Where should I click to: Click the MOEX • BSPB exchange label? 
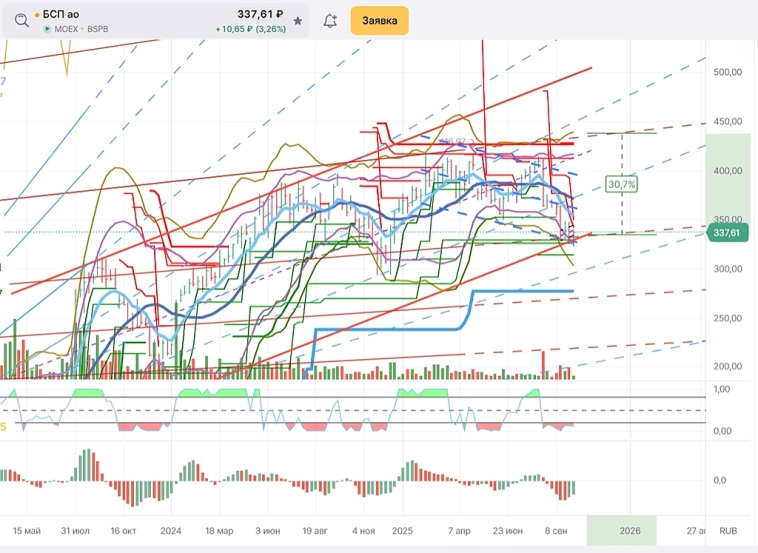[x=81, y=29]
